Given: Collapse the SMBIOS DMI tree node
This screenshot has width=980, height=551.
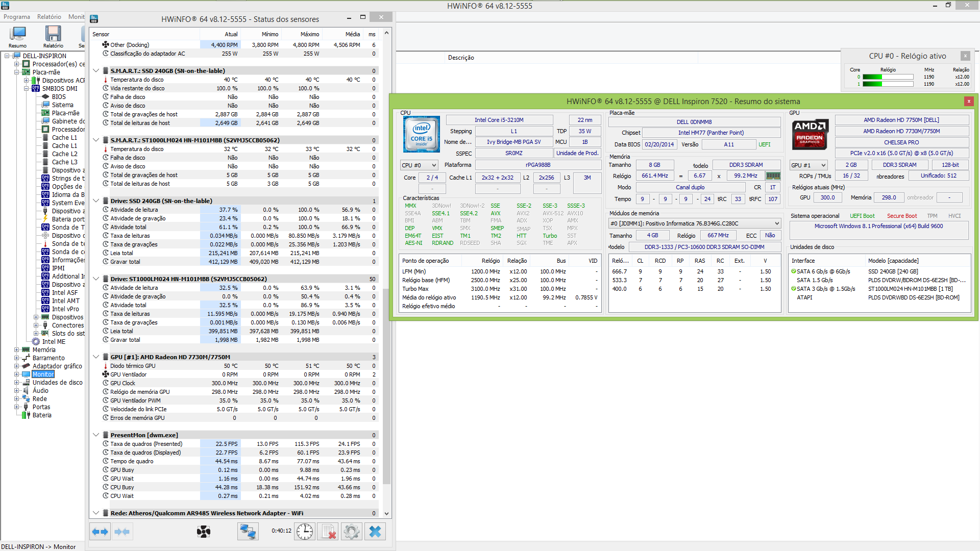Looking at the screenshot, I should point(26,88).
